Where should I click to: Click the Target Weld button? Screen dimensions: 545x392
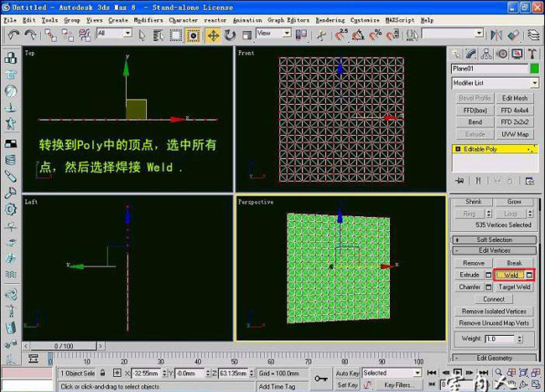[x=514, y=287]
